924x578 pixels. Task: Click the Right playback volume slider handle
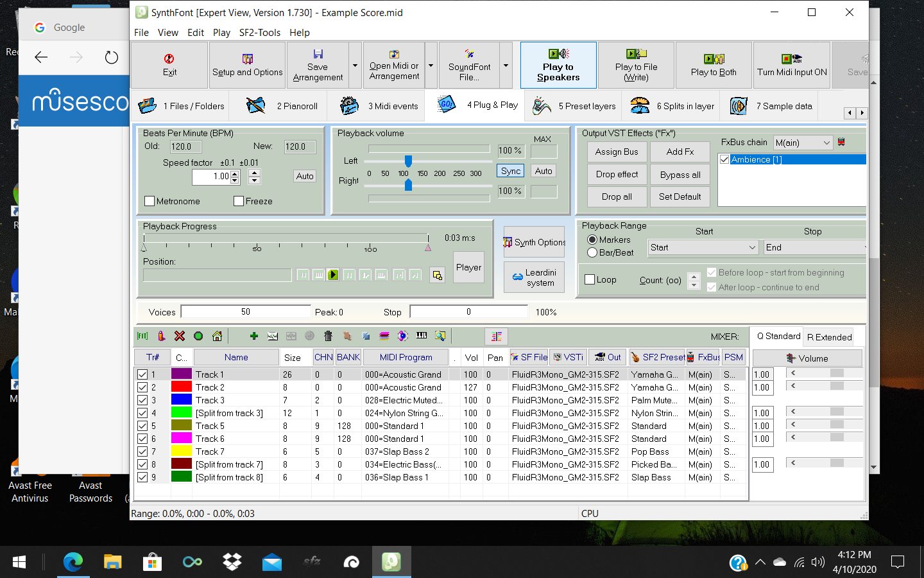tap(408, 185)
